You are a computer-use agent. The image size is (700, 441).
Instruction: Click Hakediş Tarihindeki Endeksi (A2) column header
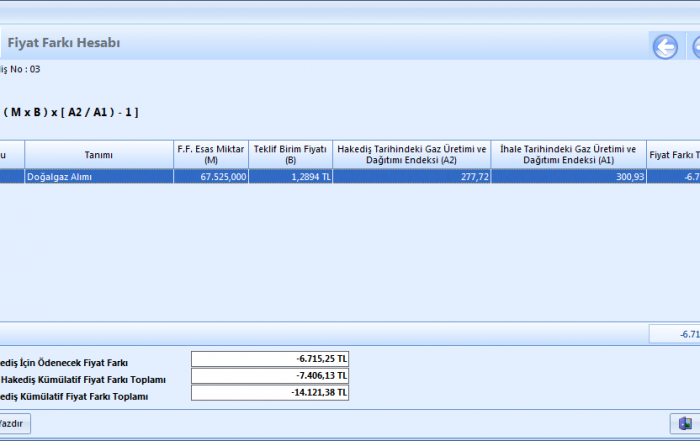[x=411, y=154]
